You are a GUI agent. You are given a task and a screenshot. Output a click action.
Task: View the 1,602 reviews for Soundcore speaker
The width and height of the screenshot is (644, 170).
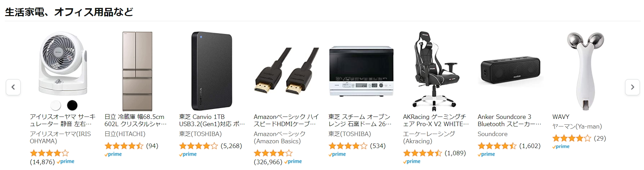point(530,146)
